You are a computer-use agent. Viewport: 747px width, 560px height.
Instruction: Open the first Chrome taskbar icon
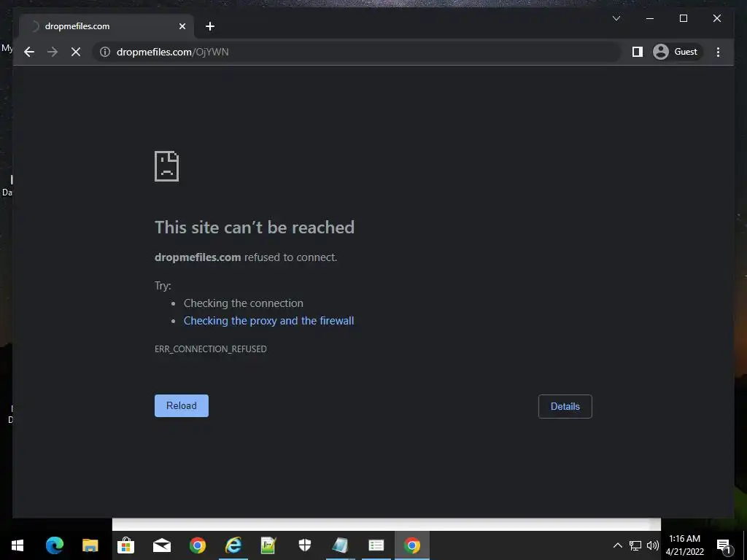pyautogui.click(x=198, y=545)
